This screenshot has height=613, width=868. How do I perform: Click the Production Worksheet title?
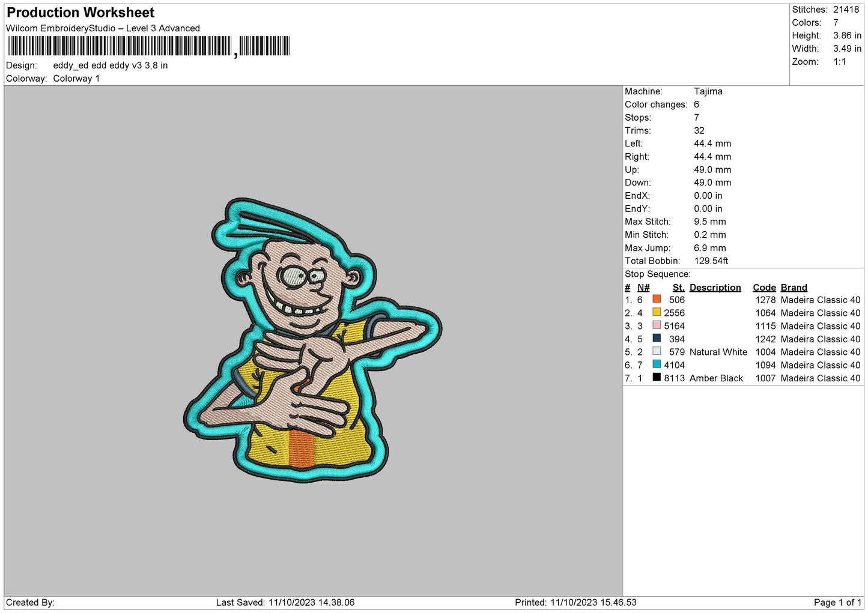pyautogui.click(x=80, y=13)
